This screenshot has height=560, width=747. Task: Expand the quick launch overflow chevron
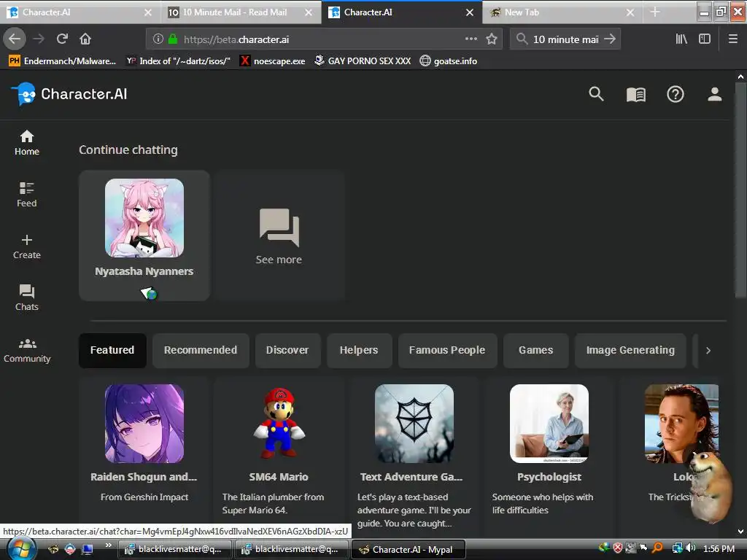pos(109,545)
